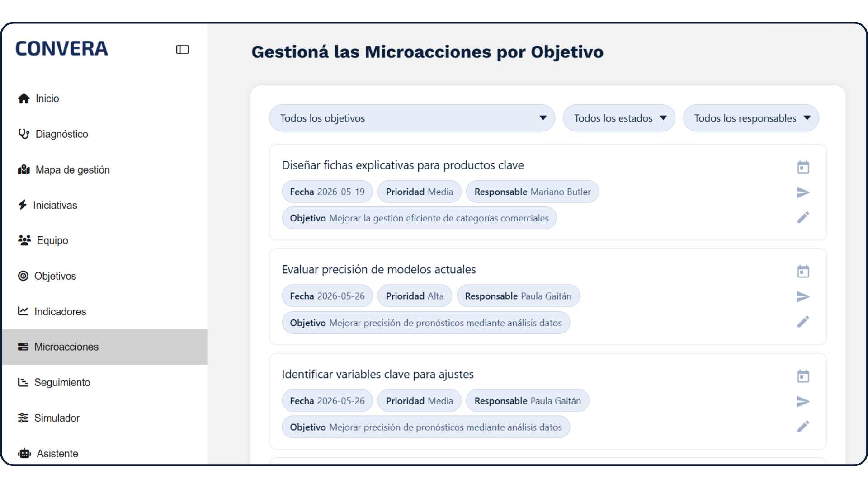Click title Identificar variables clave para ajustes
This screenshot has height=488, width=868.
pos(378,375)
